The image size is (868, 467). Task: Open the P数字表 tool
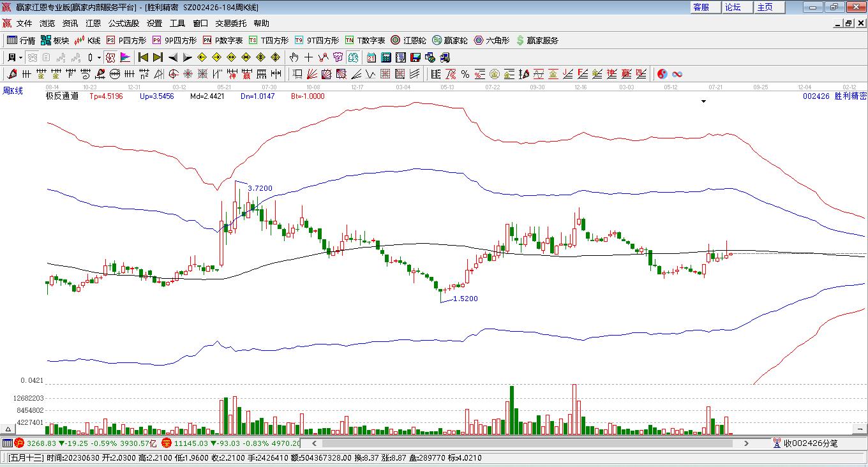[223, 40]
